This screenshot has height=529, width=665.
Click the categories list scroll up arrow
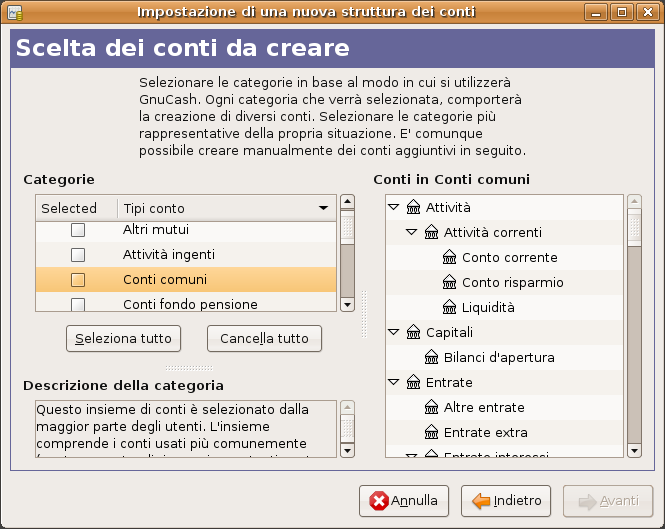point(347,201)
